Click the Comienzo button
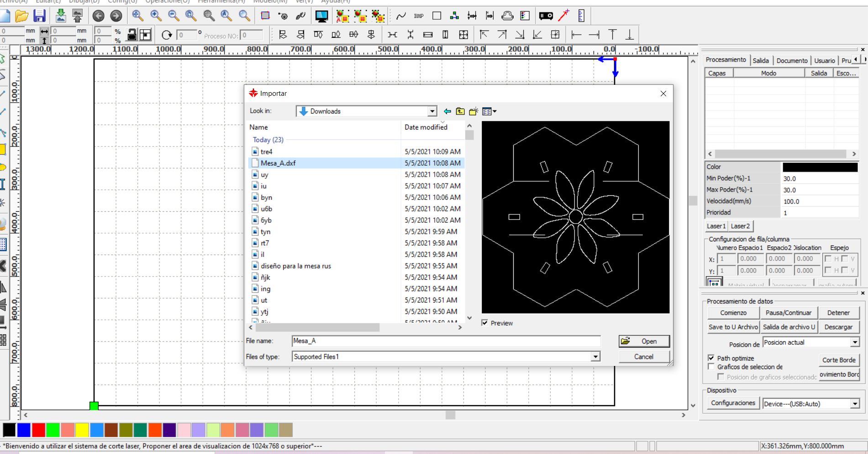 pyautogui.click(x=733, y=313)
